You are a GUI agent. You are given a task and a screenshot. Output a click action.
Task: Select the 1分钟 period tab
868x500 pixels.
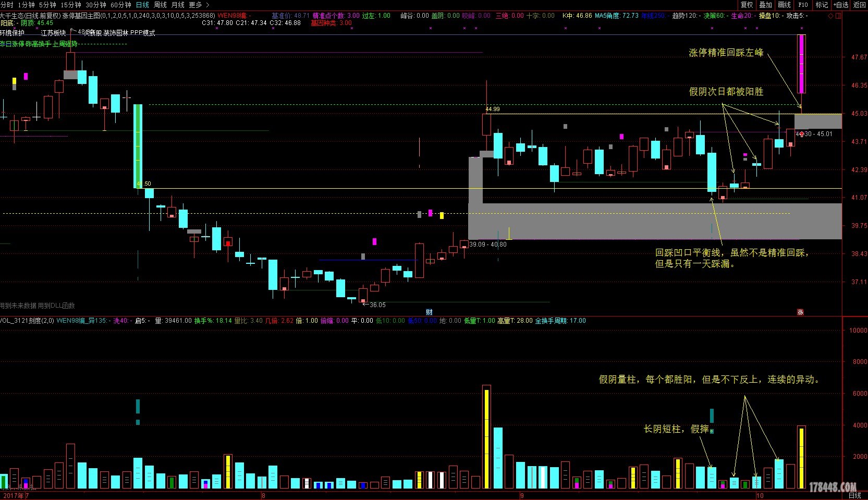26,5
